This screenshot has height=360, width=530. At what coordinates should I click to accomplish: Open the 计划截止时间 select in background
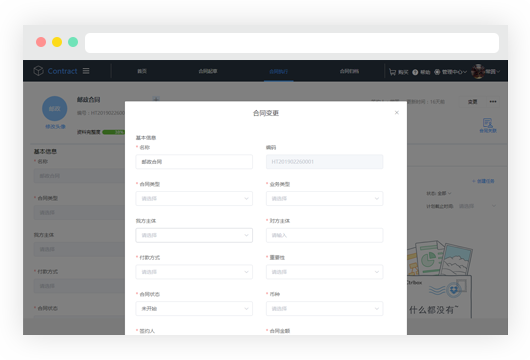click(x=477, y=206)
